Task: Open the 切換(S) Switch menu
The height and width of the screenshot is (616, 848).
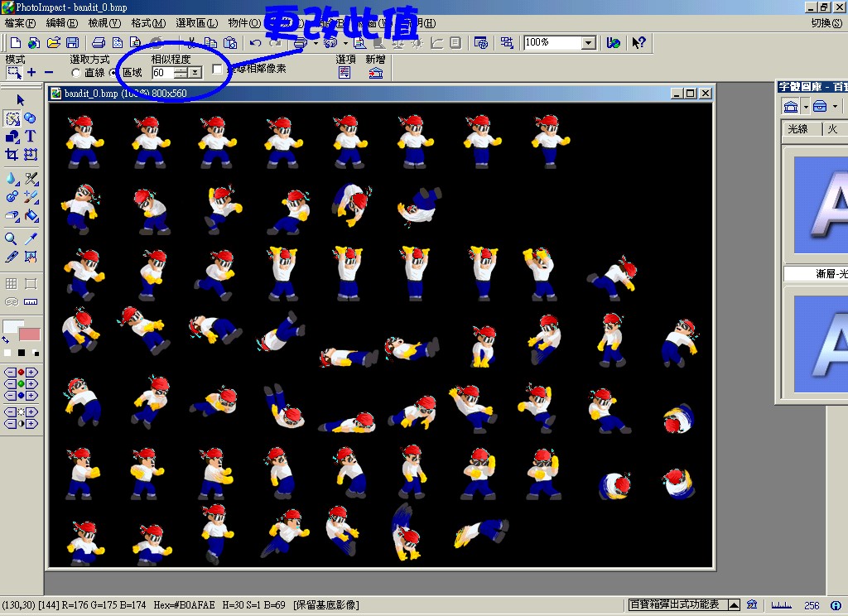Action: tap(827, 23)
